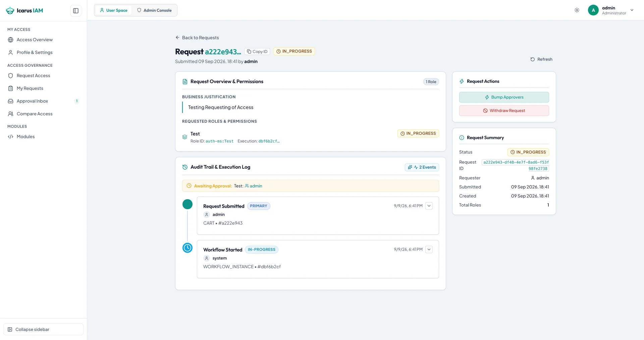The image size is (644, 340).
Task: Click role ID auth-ms:Test
Action: (x=219, y=141)
